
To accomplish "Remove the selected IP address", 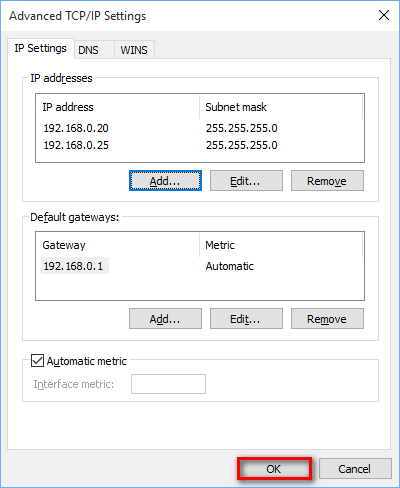I will coord(327,181).
